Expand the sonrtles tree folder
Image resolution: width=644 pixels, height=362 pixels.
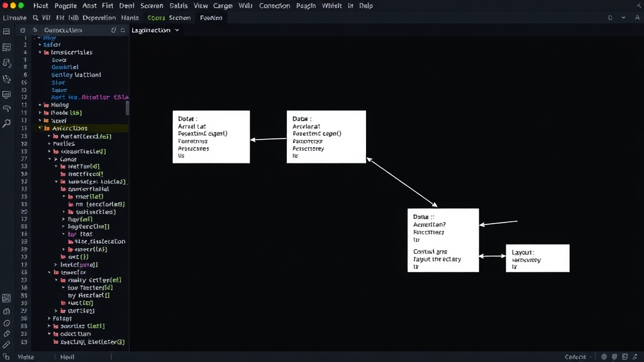(x=49, y=326)
